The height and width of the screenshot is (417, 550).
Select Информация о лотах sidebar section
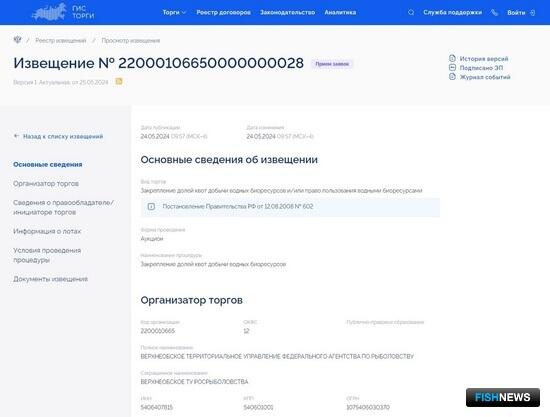pyautogui.click(x=47, y=231)
